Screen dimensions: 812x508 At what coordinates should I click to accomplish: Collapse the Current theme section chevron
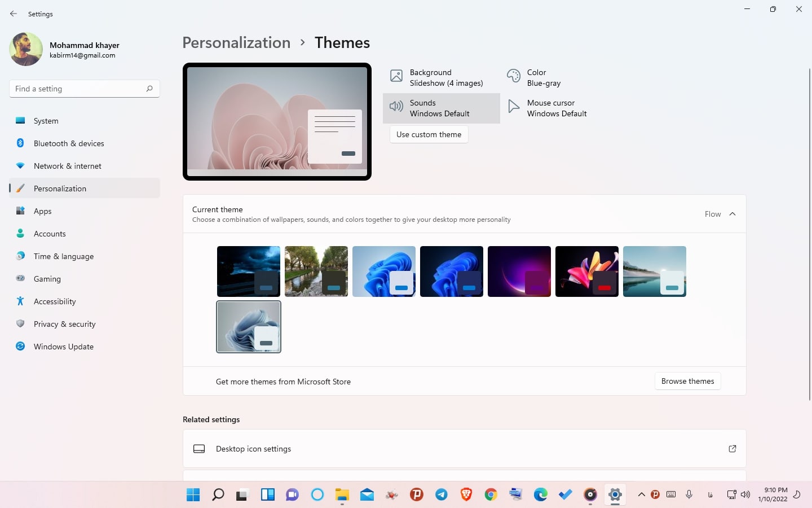click(732, 214)
